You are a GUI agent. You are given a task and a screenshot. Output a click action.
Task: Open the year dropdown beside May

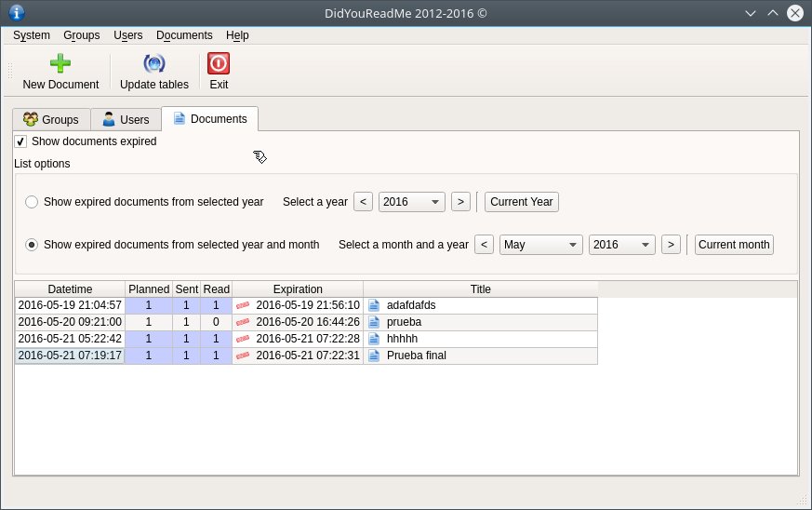tap(621, 245)
